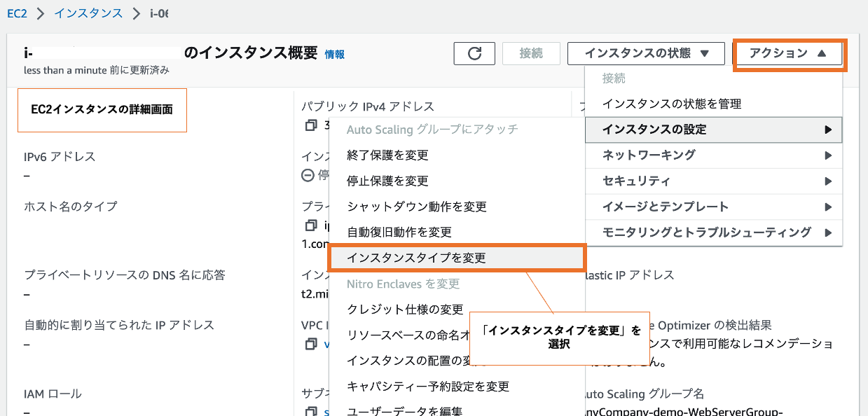Navigate to EC2 via the breadcrumb link

click(17, 13)
